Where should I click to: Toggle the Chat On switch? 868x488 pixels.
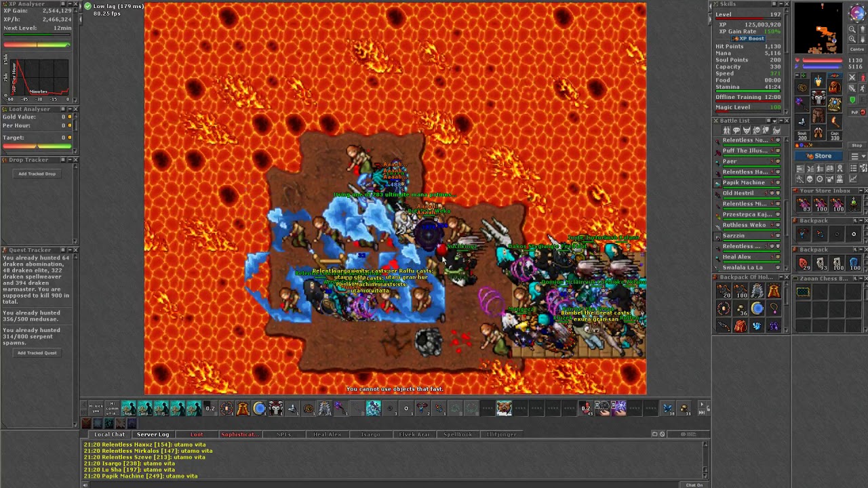[694, 485]
